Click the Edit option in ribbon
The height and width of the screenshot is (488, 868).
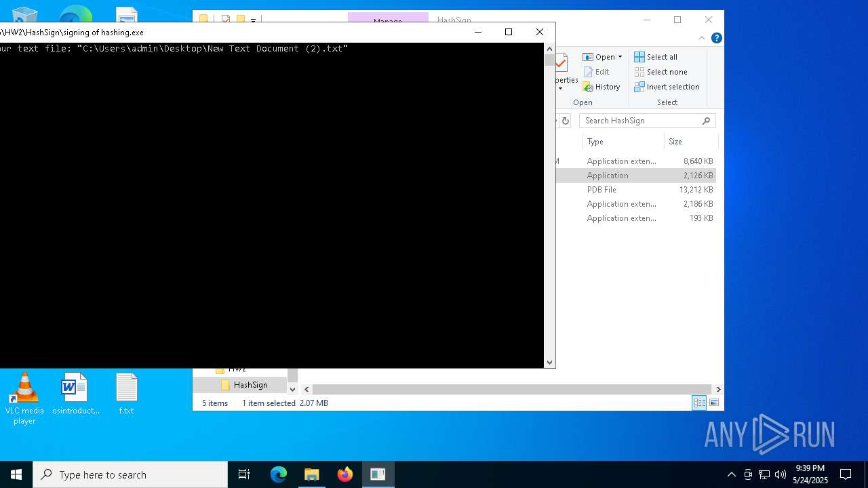pos(596,72)
